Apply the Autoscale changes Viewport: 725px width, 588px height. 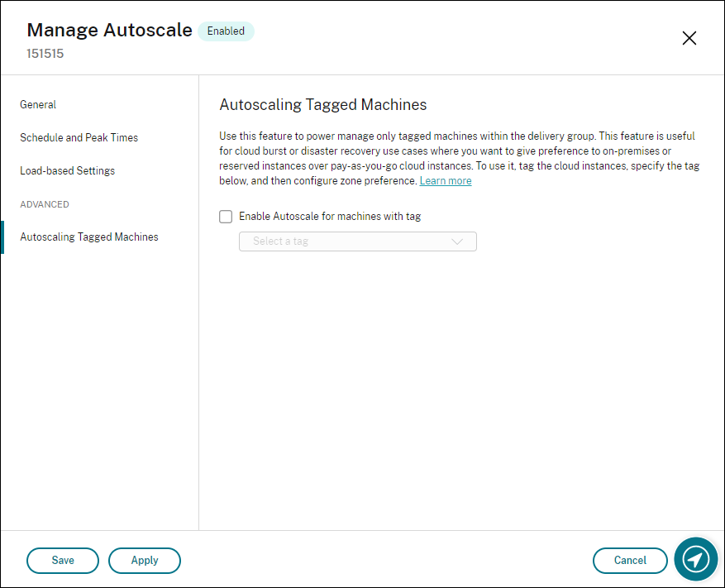pos(144,560)
